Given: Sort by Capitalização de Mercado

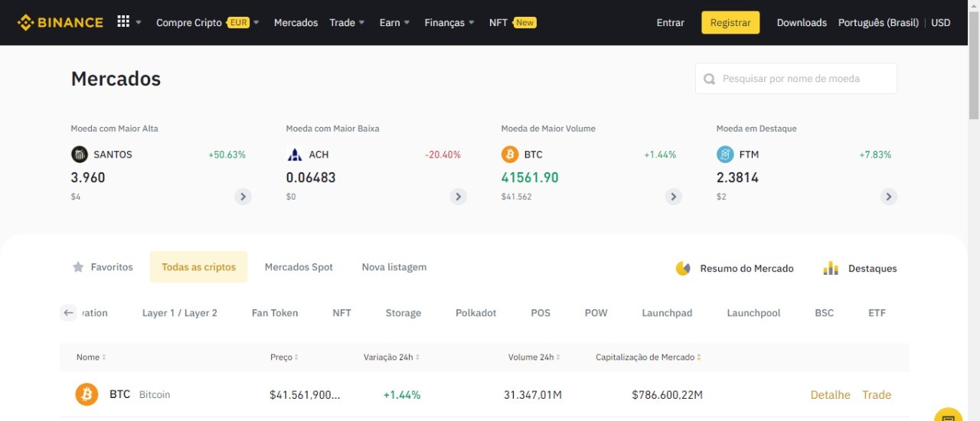Looking at the screenshot, I should coord(648,357).
